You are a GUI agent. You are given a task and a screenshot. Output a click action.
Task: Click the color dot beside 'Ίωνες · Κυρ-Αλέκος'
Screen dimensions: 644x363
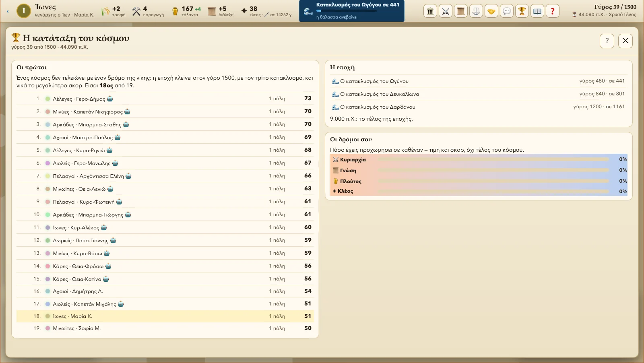point(47,227)
